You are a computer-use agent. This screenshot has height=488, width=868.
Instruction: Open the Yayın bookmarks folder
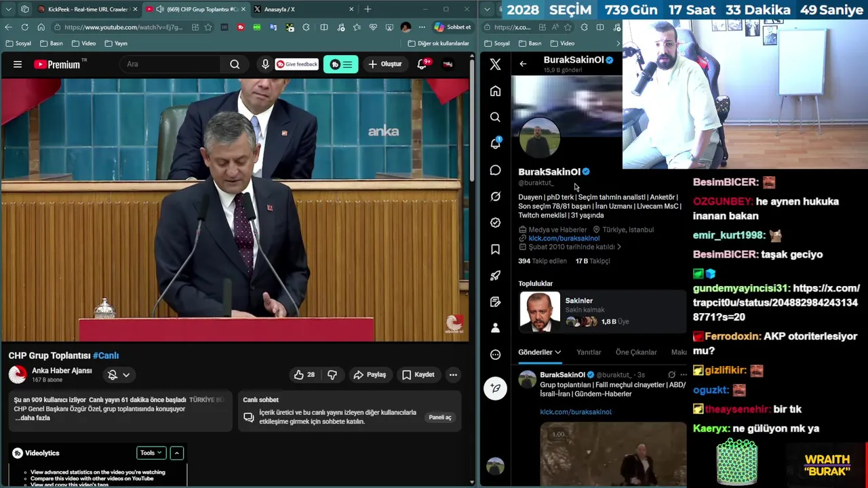(116, 43)
